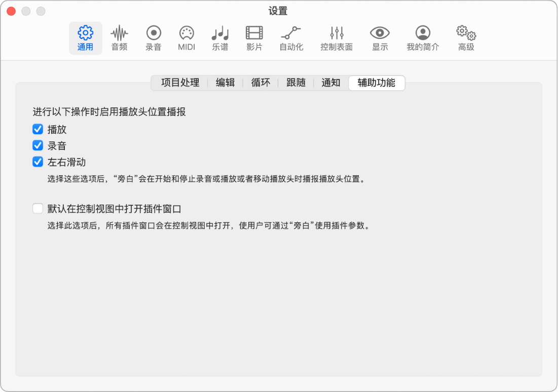Click the description text starting 选择此选项后
The height and width of the screenshot is (392, 558).
[x=209, y=225]
